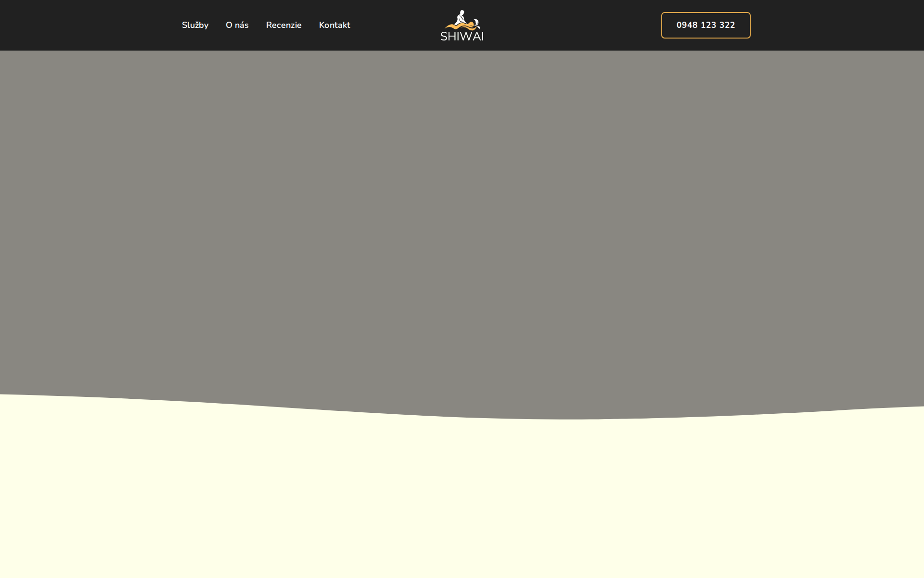Click empty header area right of phone button
The width and height of the screenshot is (924, 578).
[x=837, y=25]
